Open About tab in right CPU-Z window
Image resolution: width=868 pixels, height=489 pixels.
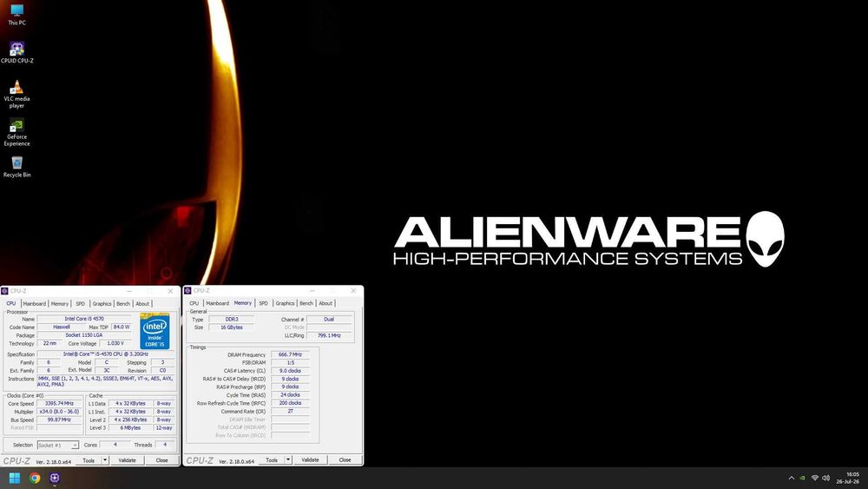pyautogui.click(x=325, y=303)
